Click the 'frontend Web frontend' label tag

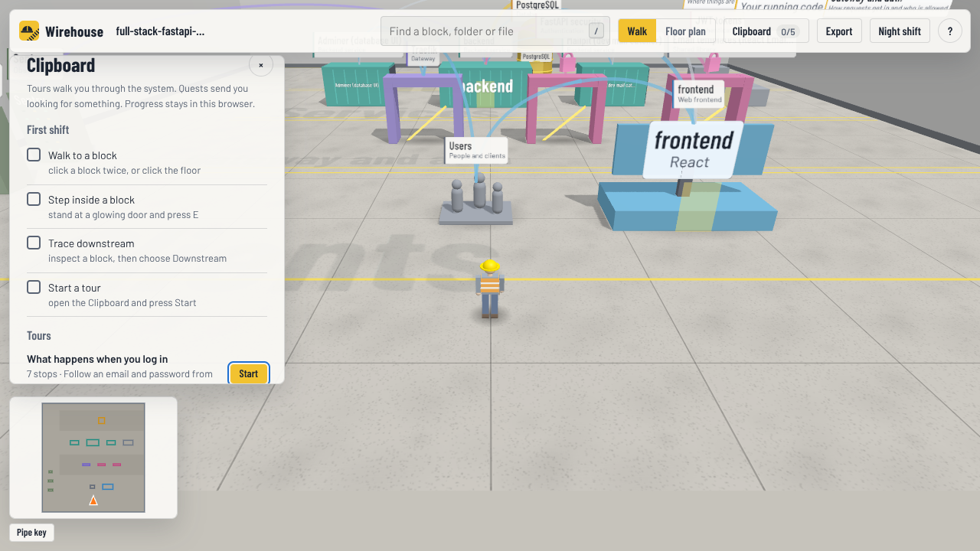click(x=699, y=93)
